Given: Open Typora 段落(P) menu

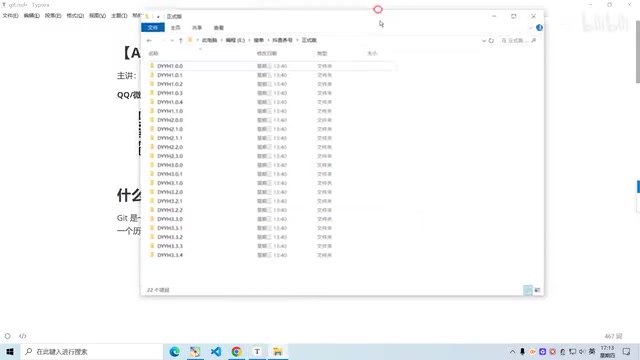Looking at the screenshot, I should click(x=53, y=16).
